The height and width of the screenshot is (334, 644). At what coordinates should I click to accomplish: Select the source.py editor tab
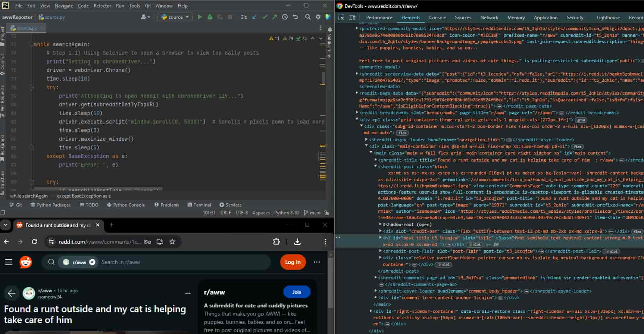pos(27,28)
